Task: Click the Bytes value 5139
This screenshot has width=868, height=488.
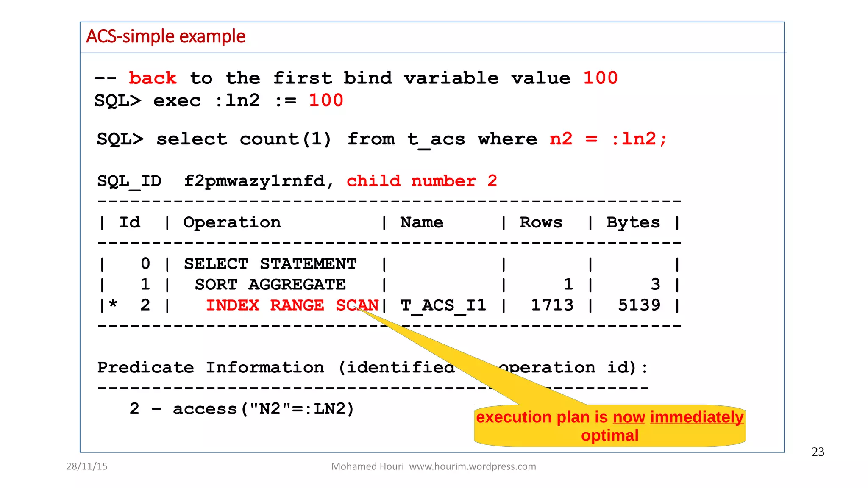Action: [x=639, y=305]
